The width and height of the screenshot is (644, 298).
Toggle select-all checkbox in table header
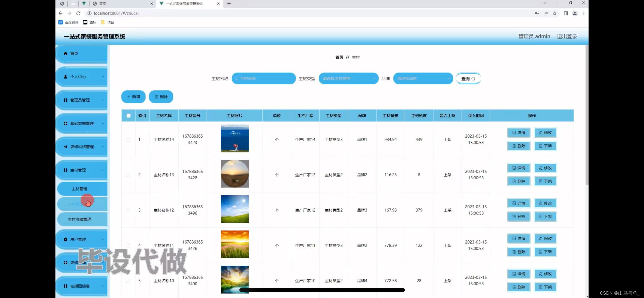click(x=128, y=116)
